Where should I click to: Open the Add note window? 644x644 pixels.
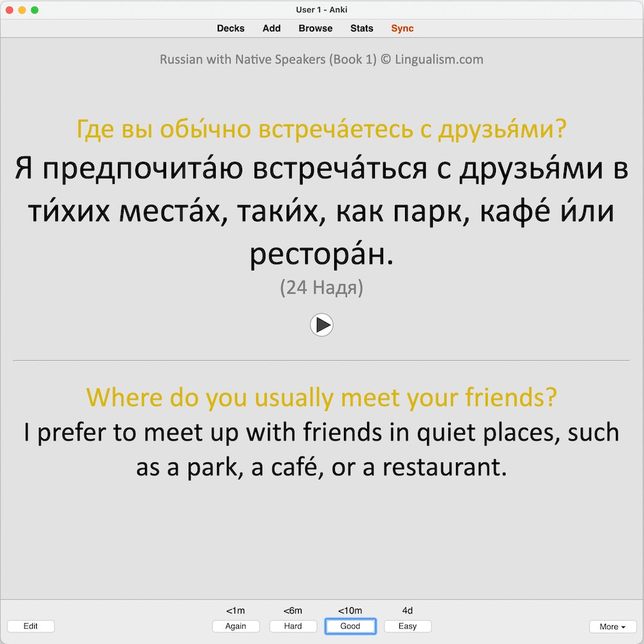tap(271, 28)
